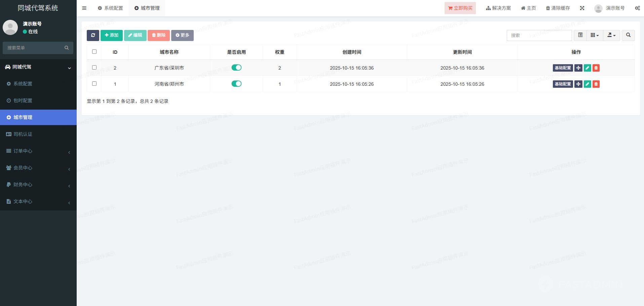The width and height of the screenshot is (644, 306).
Task: Click drag-sort icon in Shenzhen row
Action: (x=578, y=68)
